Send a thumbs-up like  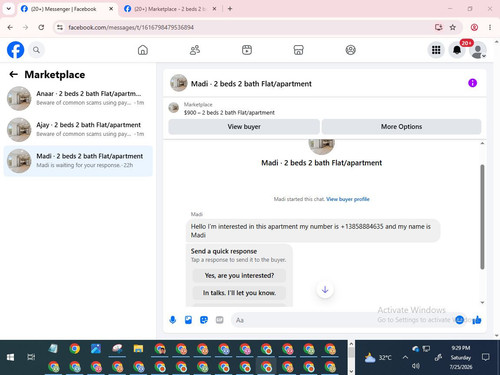click(x=477, y=320)
